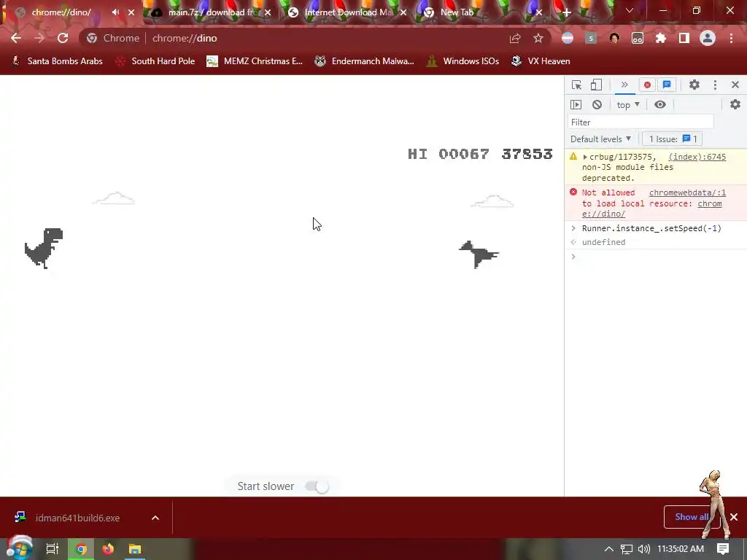Bookmark this page with the star icon

pos(538,38)
